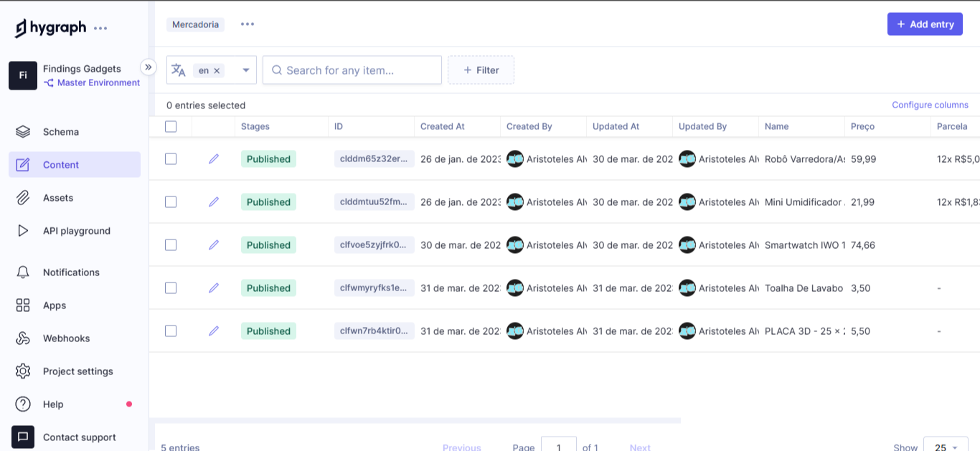Open Project settings
The width and height of the screenshot is (980, 451).
pyautogui.click(x=77, y=371)
